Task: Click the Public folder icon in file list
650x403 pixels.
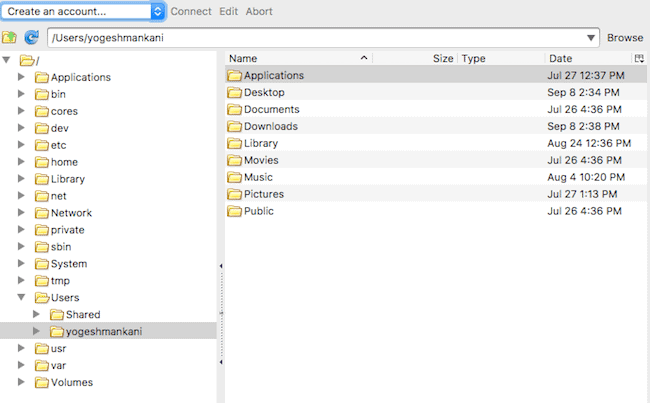Action: tap(234, 211)
